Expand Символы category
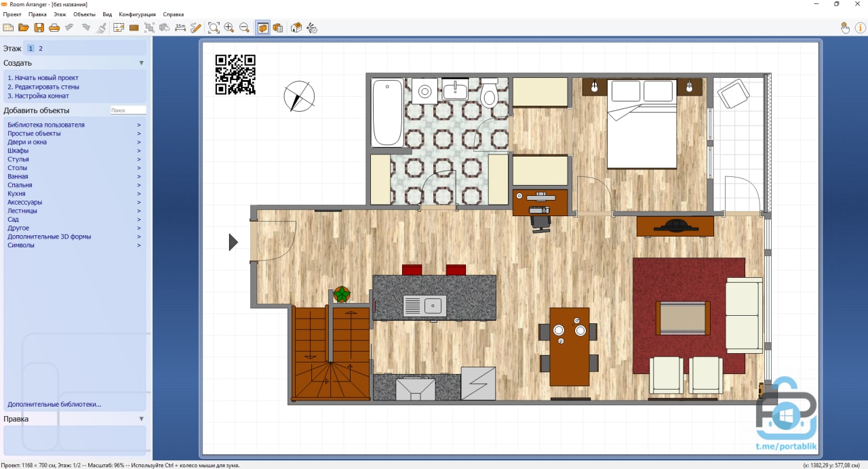Screen dimensions: 868x469 (74, 245)
